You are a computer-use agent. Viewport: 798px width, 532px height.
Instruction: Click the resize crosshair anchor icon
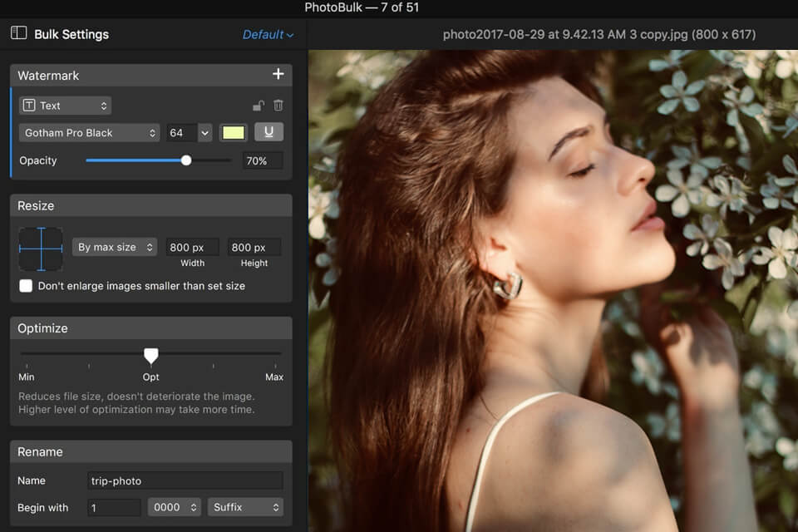tap(41, 249)
